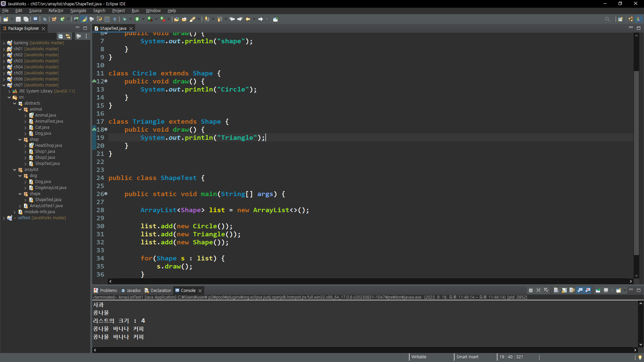
Task: Toggle Link with Editor in Package Explorer
Action: [68, 36]
